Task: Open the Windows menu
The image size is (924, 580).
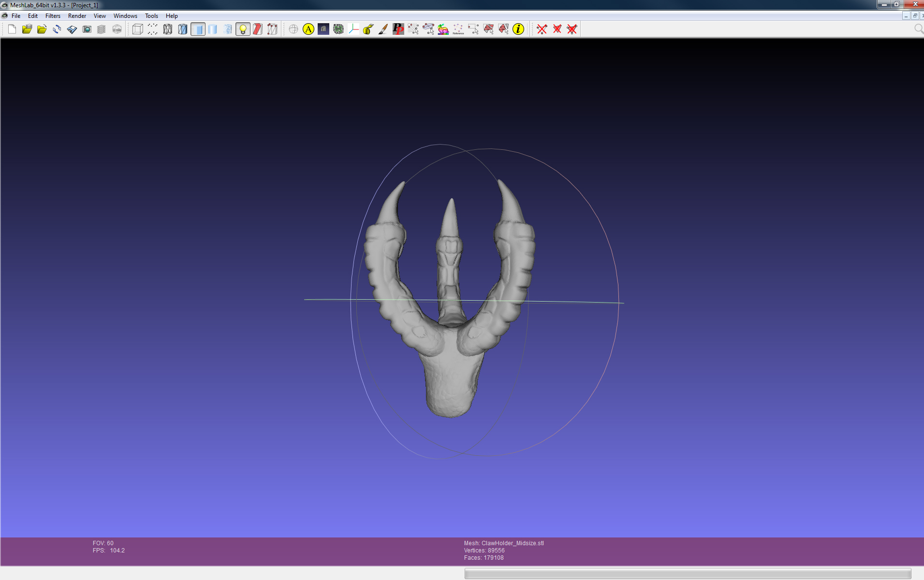Action: [125, 16]
